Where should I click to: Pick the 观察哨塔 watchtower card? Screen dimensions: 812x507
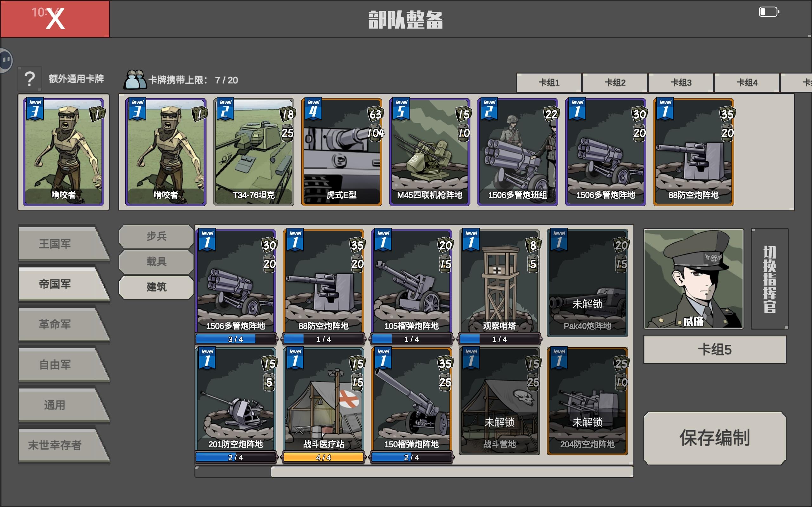[x=499, y=282]
